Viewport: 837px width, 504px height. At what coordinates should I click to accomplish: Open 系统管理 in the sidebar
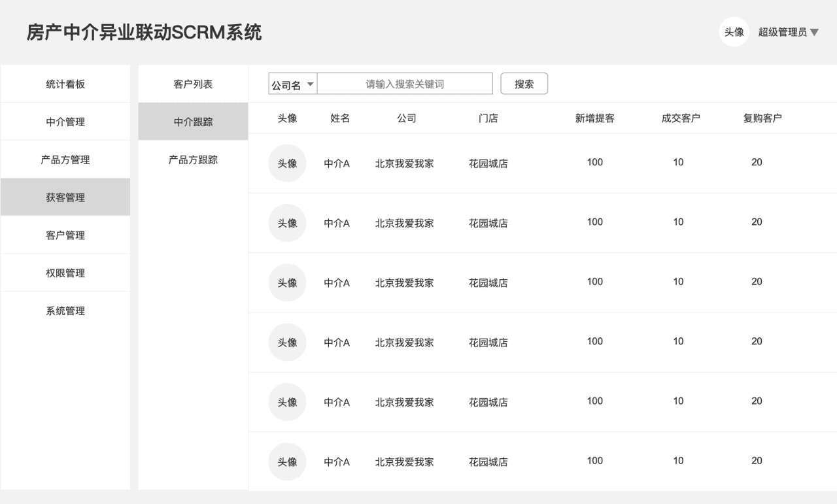(65, 311)
